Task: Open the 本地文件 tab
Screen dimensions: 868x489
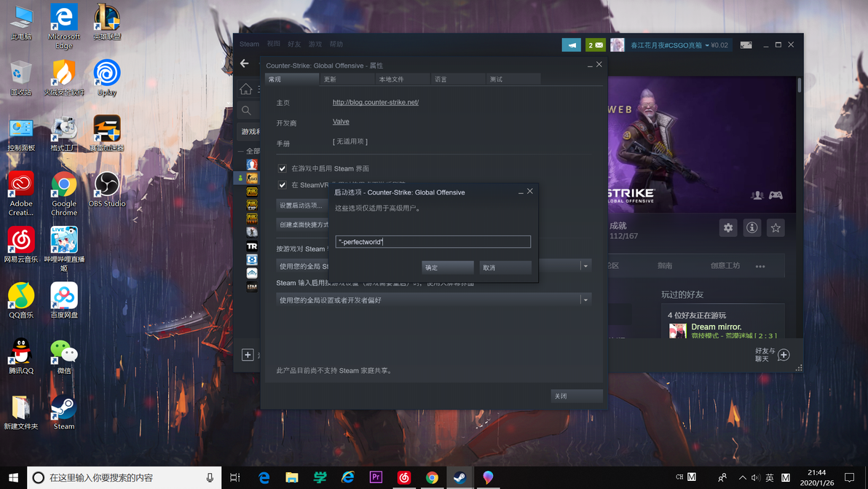Action: (402, 79)
